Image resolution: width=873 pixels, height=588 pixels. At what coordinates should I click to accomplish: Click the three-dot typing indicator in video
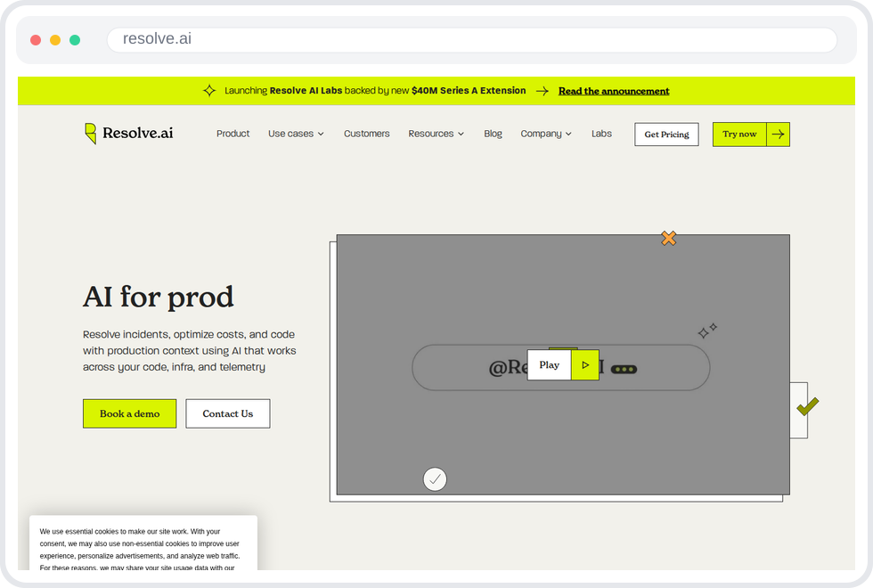click(x=624, y=369)
